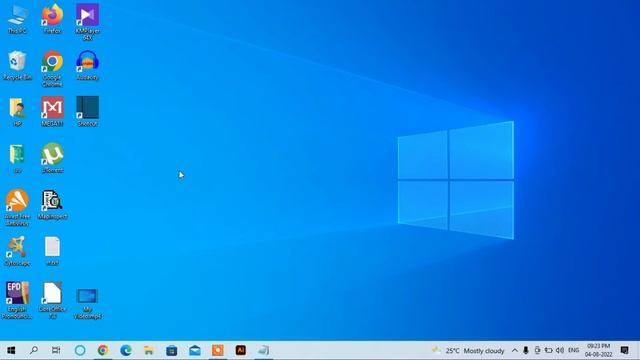Screen dimensions: 640x360
Task: Open the uTorrent desktop shortcut
Action: (52, 158)
